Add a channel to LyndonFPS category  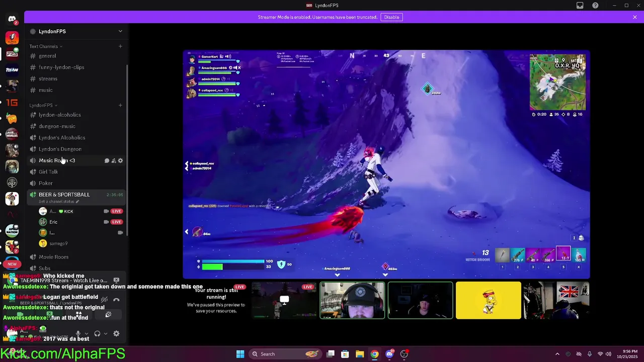tap(120, 105)
